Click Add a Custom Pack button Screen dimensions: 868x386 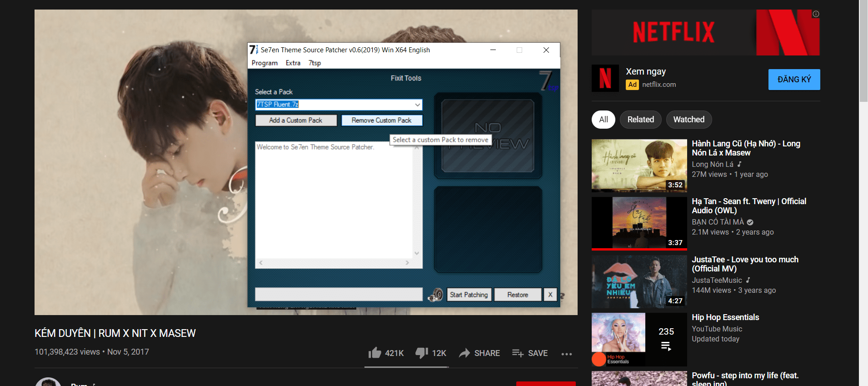coord(296,120)
